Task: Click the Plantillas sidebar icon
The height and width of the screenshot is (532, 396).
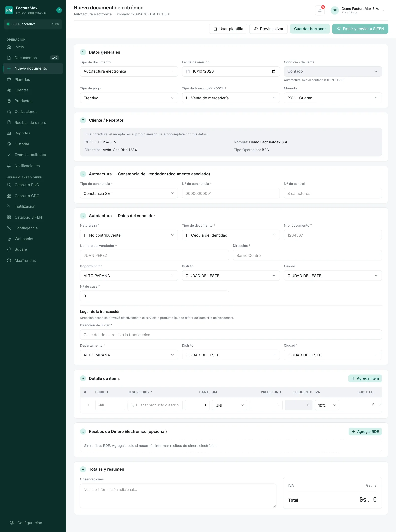Action: pyautogui.click(x=9, y=79)
